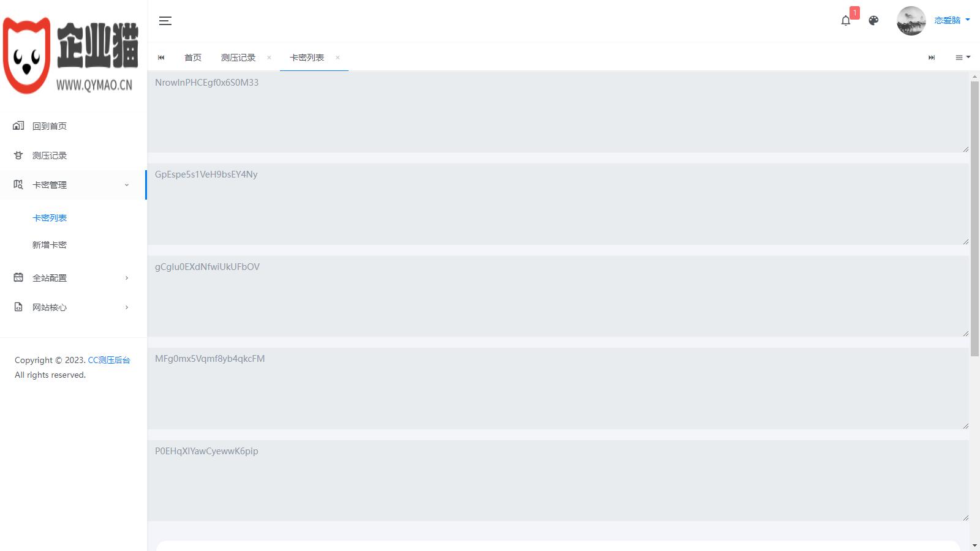Click resize handle of MFg0mx5Vqmf8yb4qkcFM box

pos(965,425)
